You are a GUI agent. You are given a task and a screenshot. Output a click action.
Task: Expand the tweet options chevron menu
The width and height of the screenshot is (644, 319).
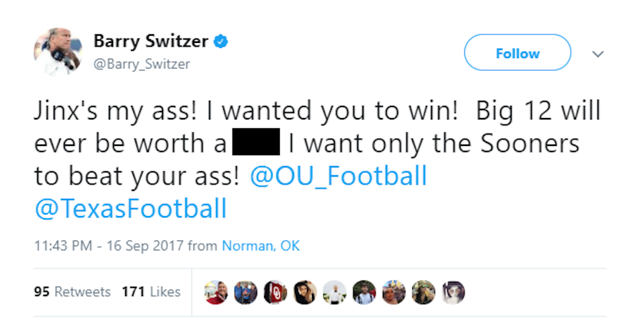click(x=598, y=54)
